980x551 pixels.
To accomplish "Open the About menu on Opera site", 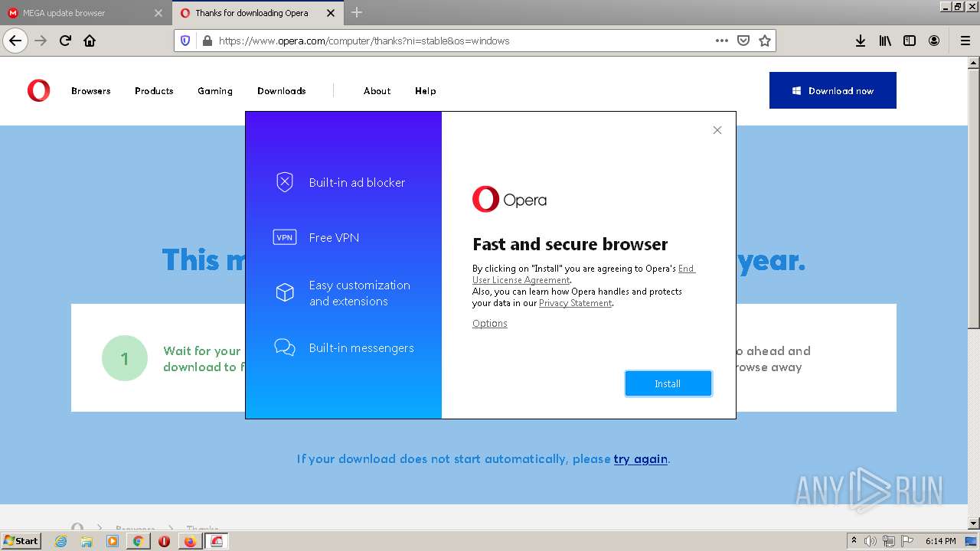I will [x=377, y=90].
